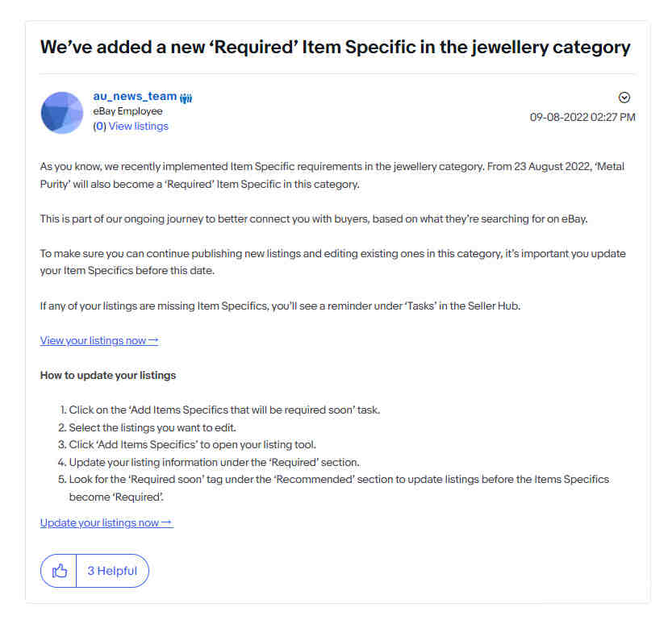Open the au_news_team profile avatar
The image size is (672, 620).
[61, 113]
